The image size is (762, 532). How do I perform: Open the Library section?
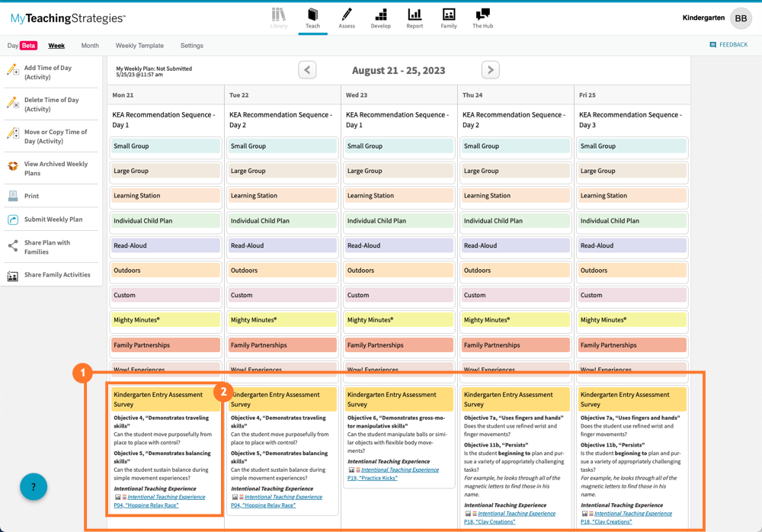[279, 18]
